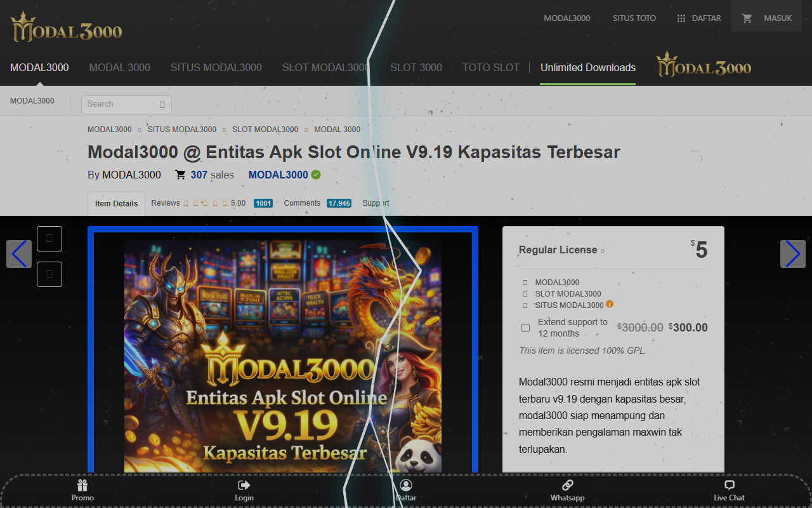
Task: Open the grid icon beside DAFTAR
Action: click(x=681, y=18)
